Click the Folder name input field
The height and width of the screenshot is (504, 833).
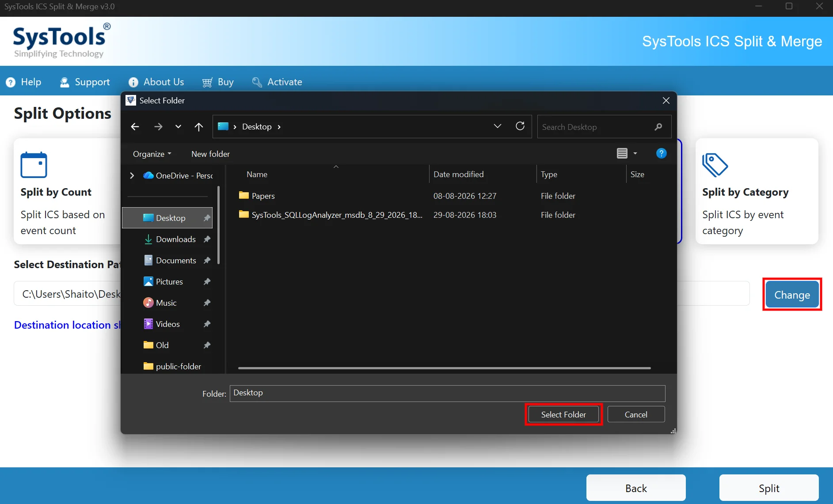point(447,393)
